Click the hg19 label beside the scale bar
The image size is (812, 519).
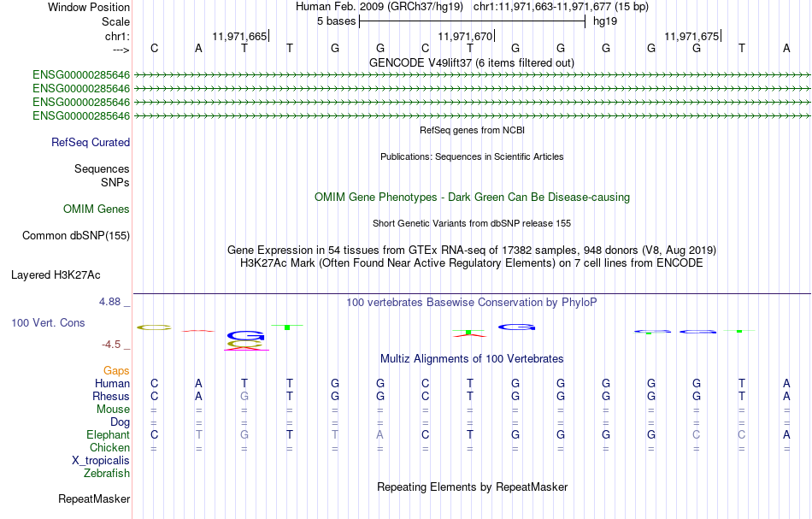coord(605,21)
